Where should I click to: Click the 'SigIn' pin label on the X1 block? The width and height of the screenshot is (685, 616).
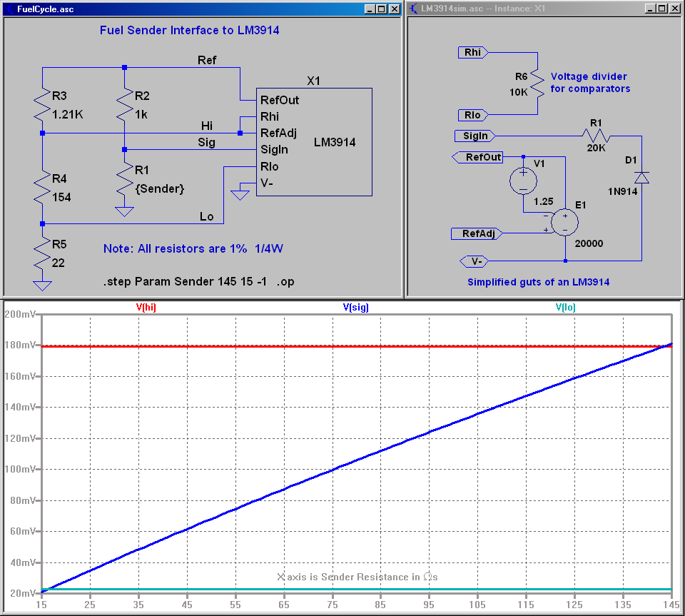pos(274,150)
